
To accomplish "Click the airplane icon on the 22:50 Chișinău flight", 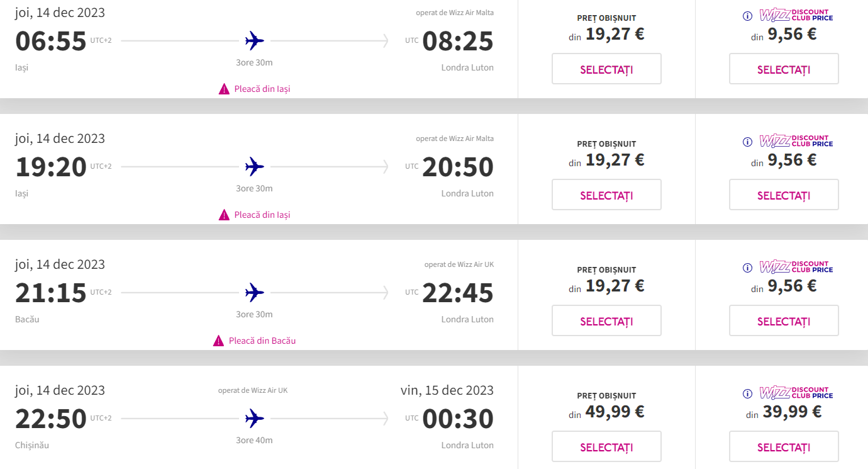I will (x=254, y=418).
